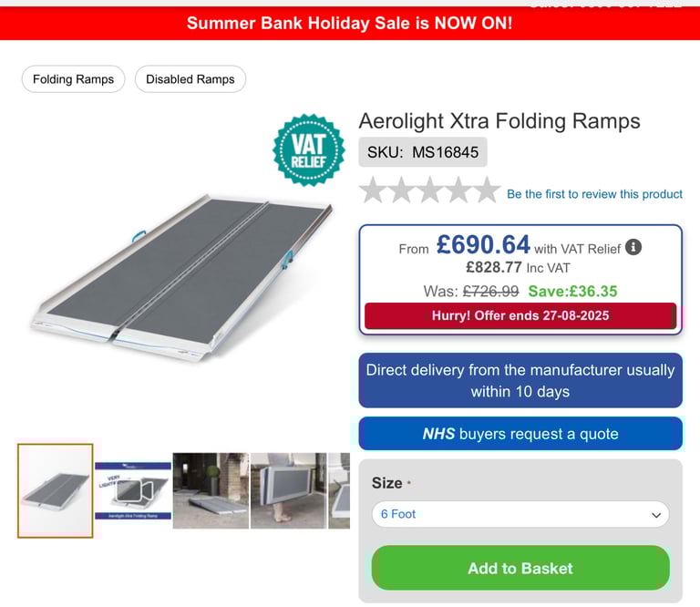Rate the product with the first star
Image resolution: width=700 pixels, height=607 pixels.
tap(374, 190)
